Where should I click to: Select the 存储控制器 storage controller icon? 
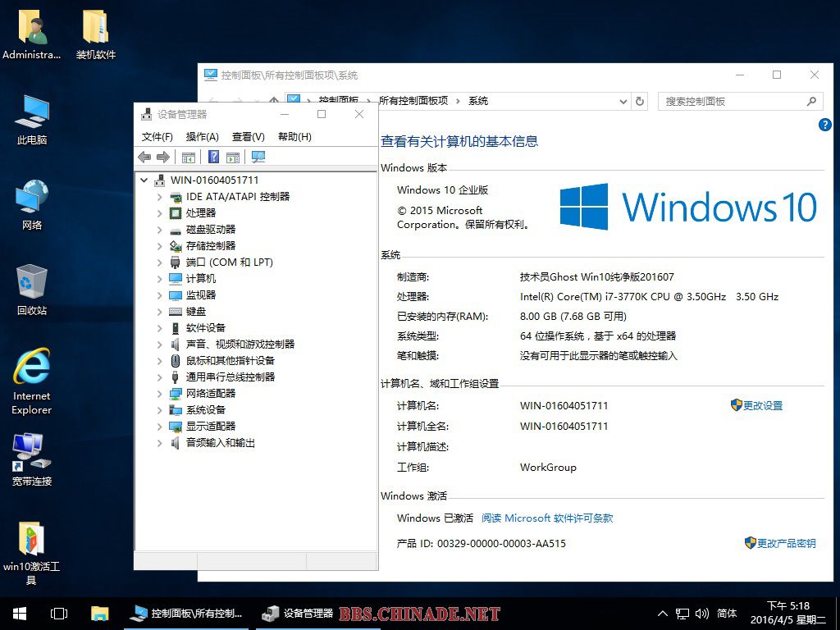176,246
